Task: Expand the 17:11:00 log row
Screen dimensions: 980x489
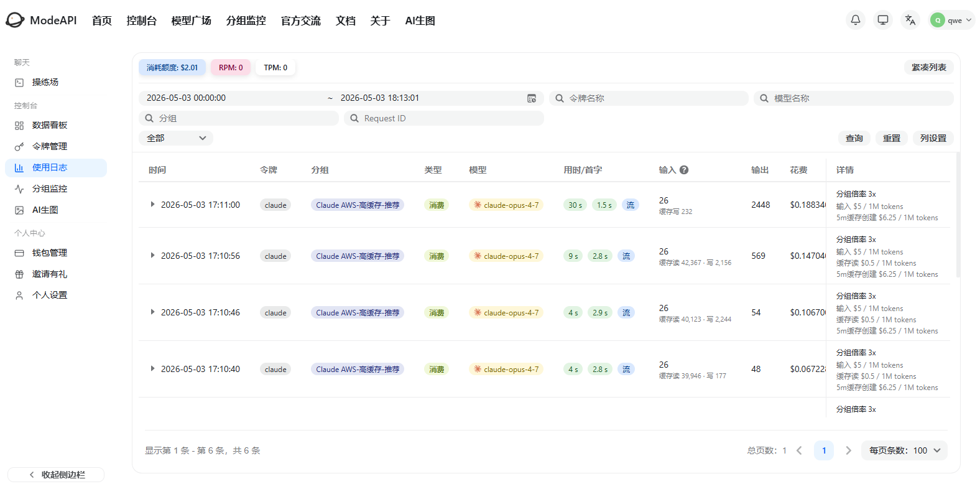Action: coord(152,204)
